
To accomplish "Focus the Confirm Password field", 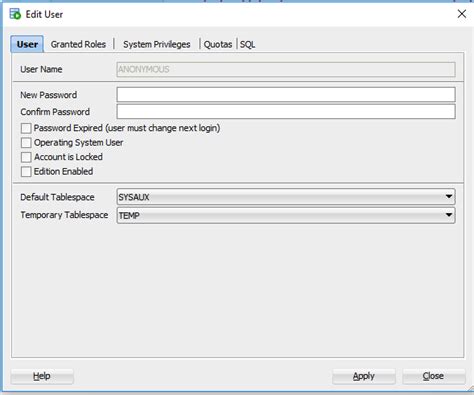I will (x=286, y=112).
